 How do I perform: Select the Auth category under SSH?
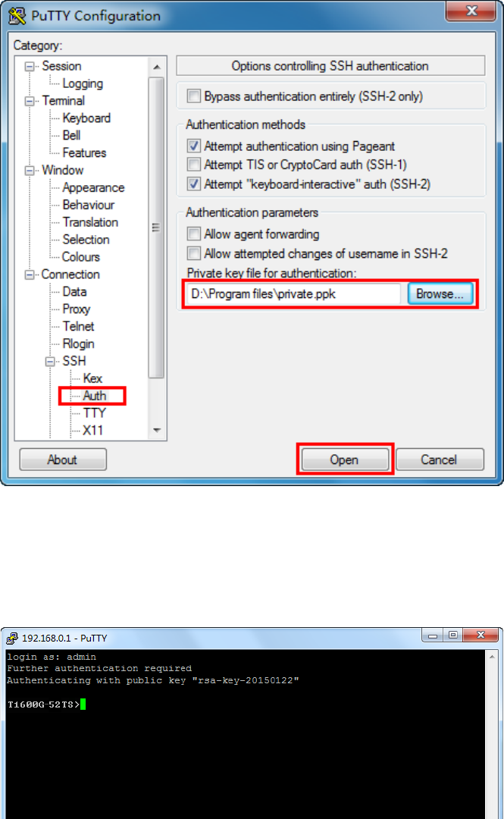(95, 396)
